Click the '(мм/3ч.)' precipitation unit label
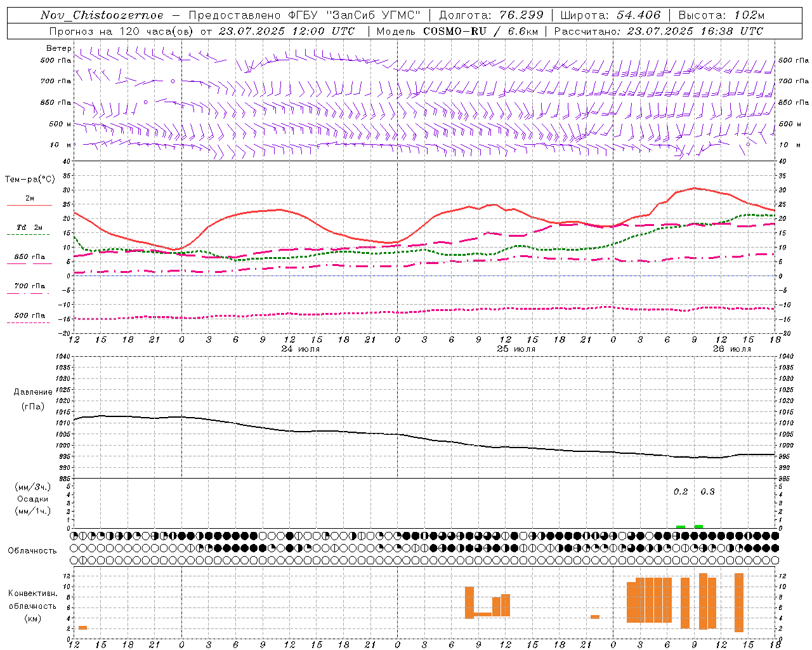 click(33, 487)
